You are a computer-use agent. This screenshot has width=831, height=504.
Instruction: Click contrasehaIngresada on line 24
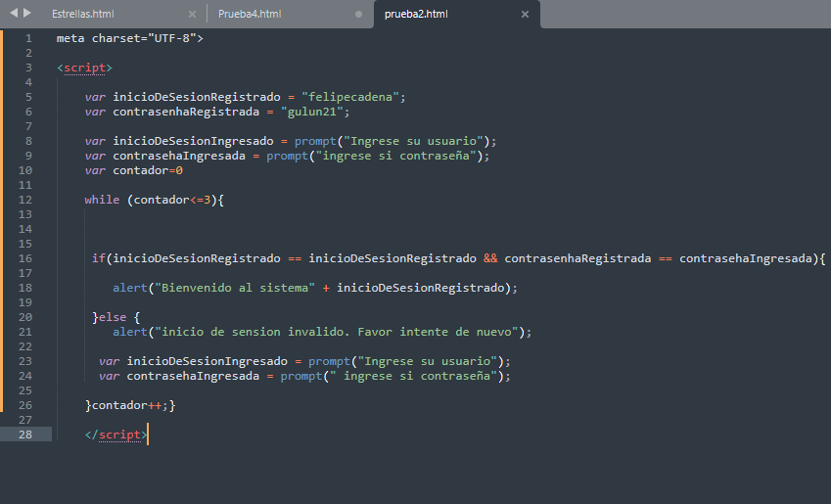(x=193, y=376)
